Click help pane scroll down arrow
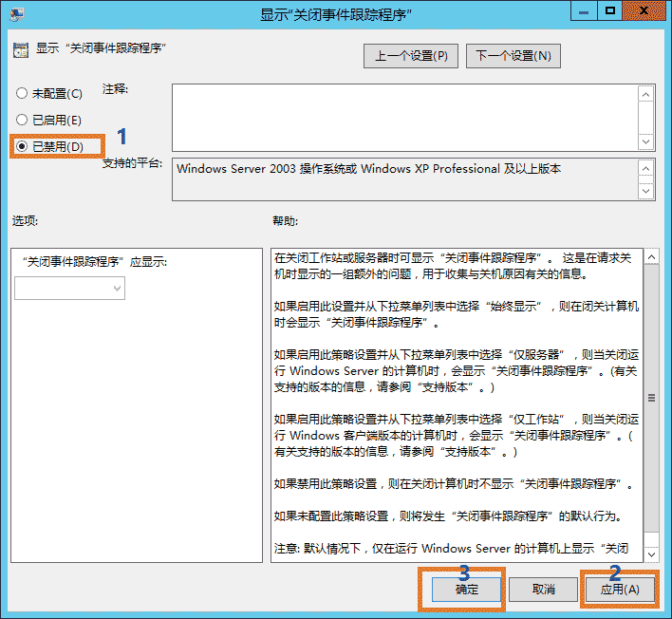This screenshot has height=619, width=672. point(651,554)
